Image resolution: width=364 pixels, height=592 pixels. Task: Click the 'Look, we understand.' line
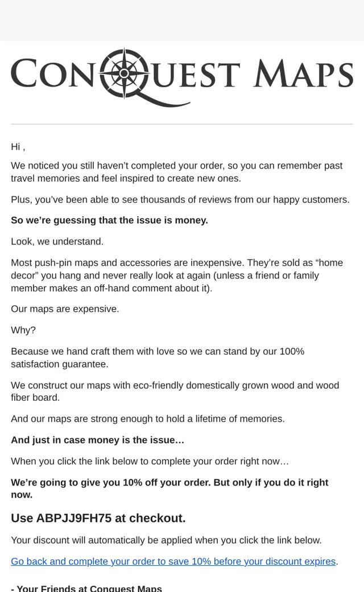click(x=57, y=241)
